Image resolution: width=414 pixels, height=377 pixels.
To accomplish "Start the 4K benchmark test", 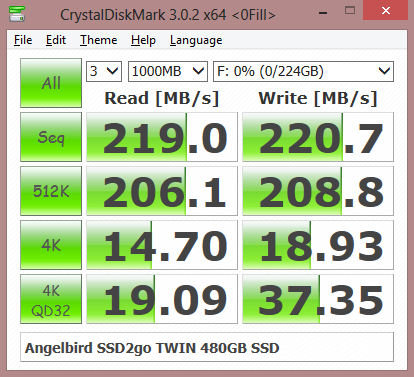I will pyautogui.click(x=51, y=245).
